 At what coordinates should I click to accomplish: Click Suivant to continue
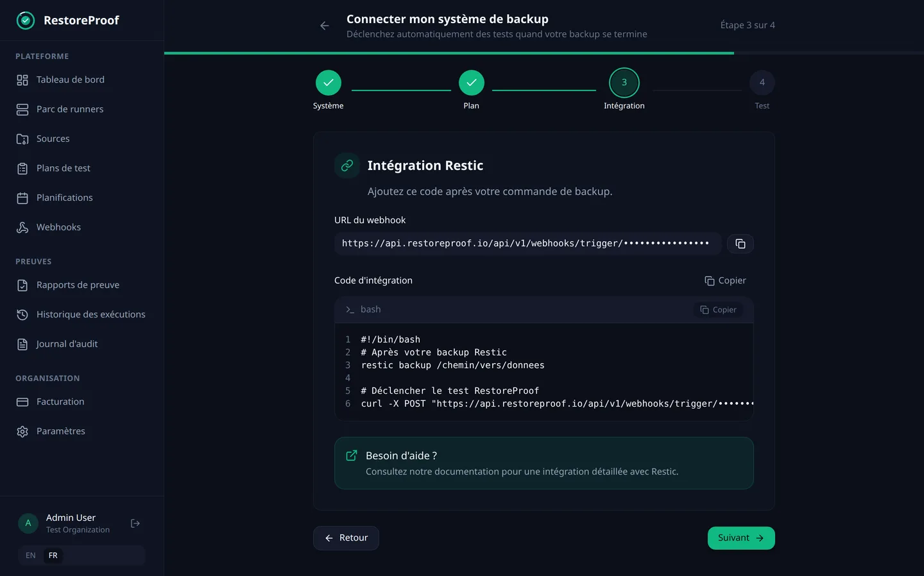pyautogui.click(x=741, y=538)
